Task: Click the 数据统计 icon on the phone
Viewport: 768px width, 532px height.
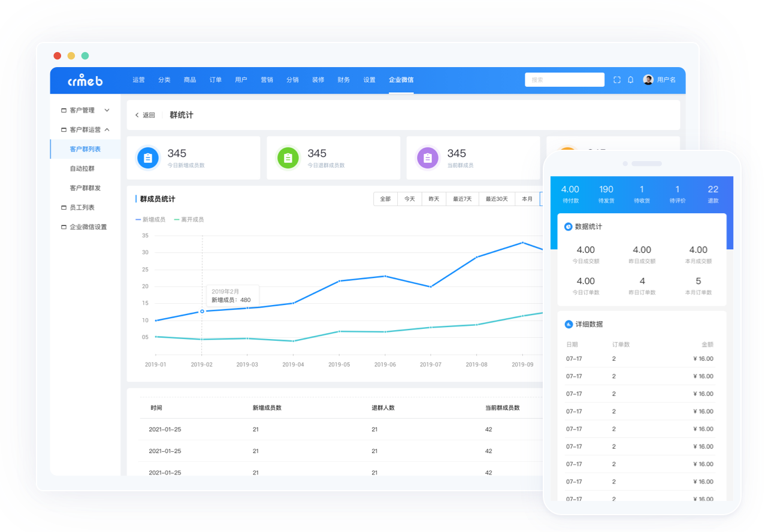Action: [569, 226]
